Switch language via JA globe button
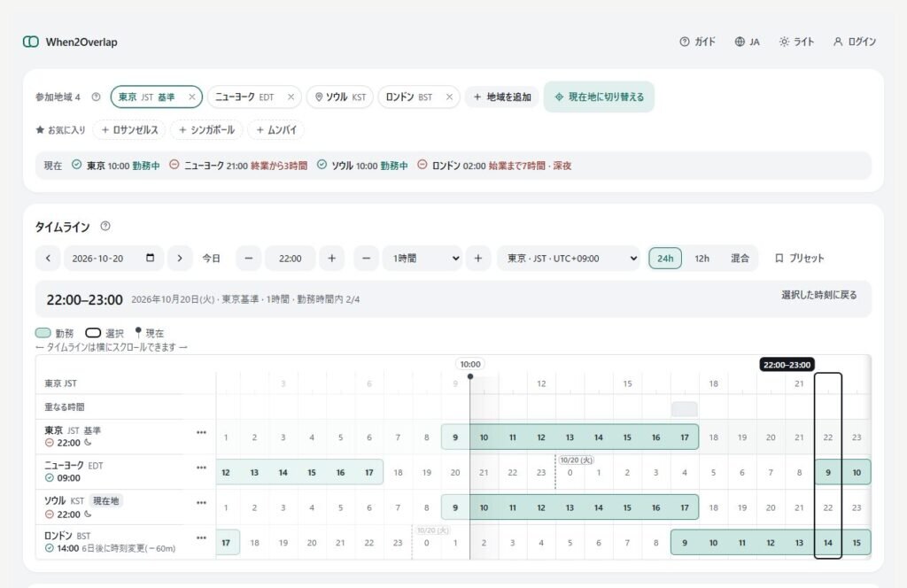 (747, 42)
